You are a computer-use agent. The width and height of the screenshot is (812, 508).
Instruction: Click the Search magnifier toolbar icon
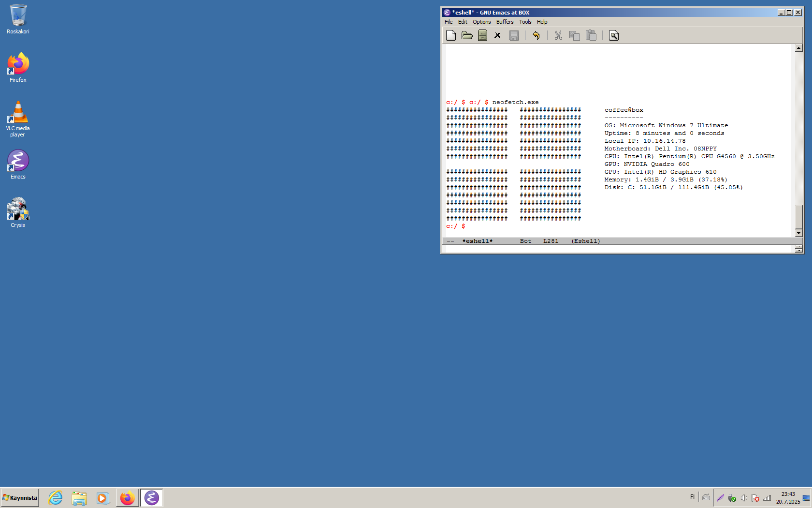click(x=614, y=35)
